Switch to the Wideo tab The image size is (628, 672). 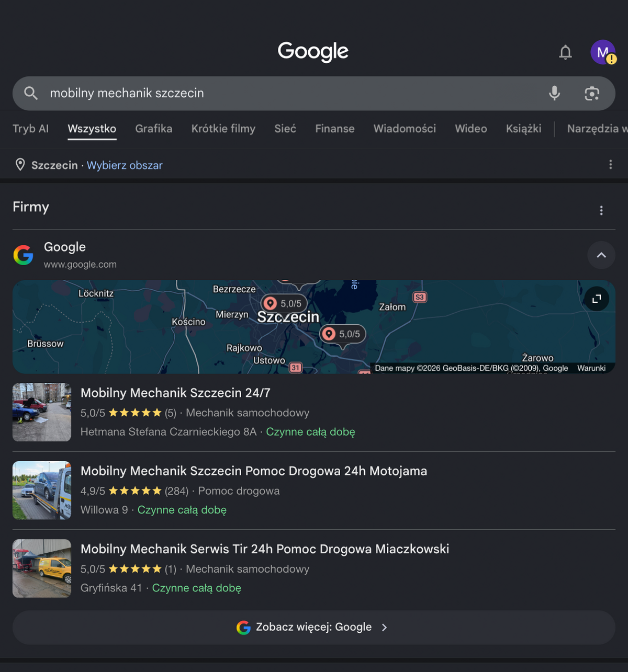pyautogui.click(x=471, y=129)
